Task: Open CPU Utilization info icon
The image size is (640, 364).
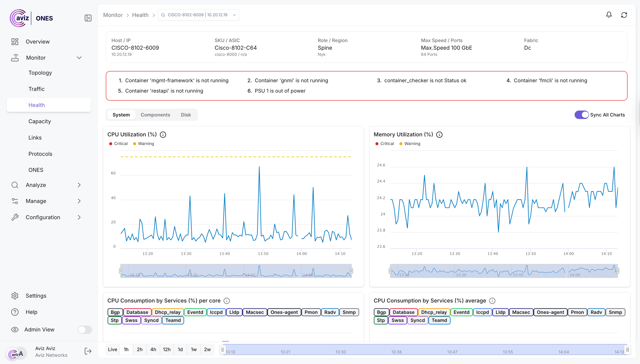Action: [163, 135]
